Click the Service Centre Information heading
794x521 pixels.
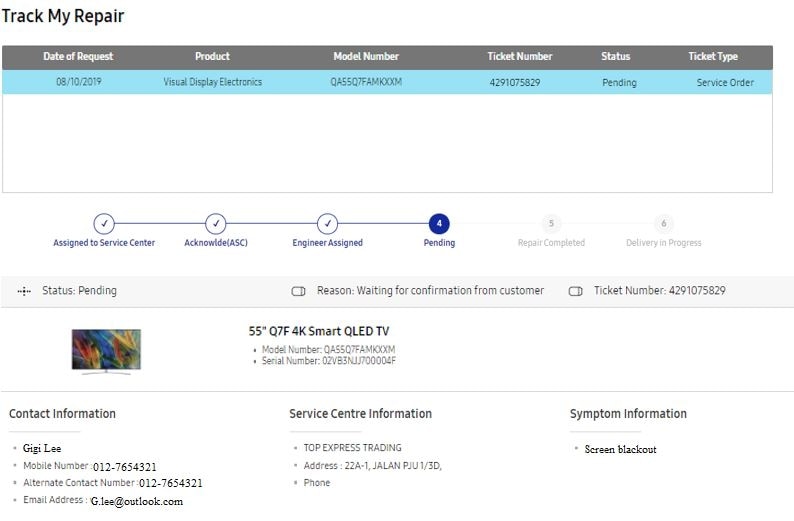pos(361,414)
